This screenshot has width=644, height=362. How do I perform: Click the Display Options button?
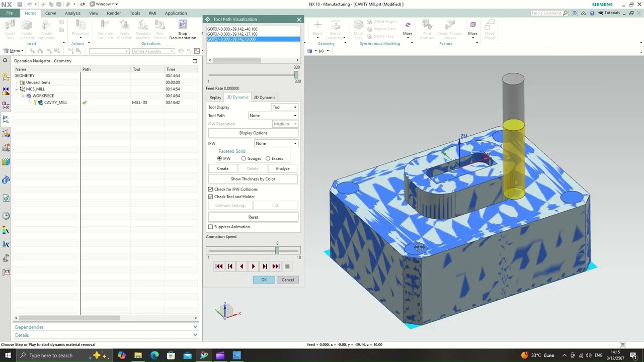253,133
